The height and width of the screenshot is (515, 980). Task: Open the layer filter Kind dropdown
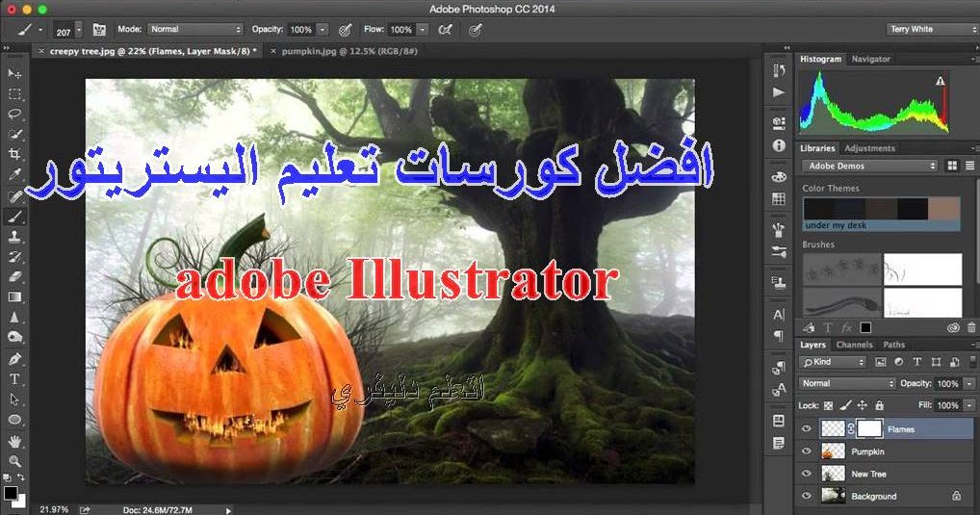point(833,362)
